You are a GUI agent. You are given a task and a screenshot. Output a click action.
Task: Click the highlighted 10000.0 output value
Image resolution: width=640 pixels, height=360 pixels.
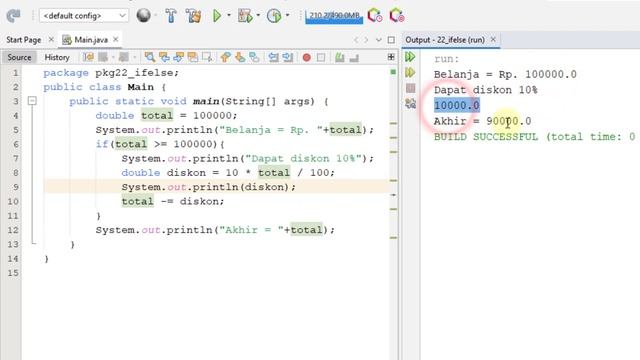(457, 105)
